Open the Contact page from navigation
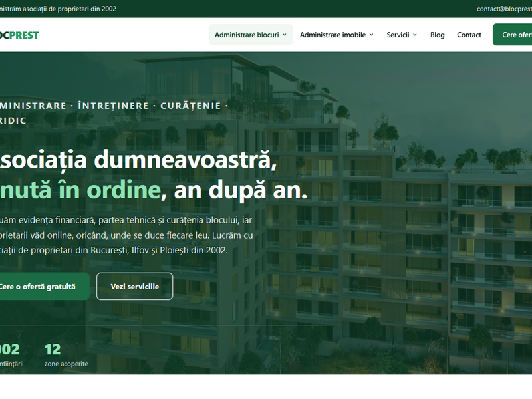Image resolution: width=532 pixels, height=399 pixels. click(x=469, y=35)
